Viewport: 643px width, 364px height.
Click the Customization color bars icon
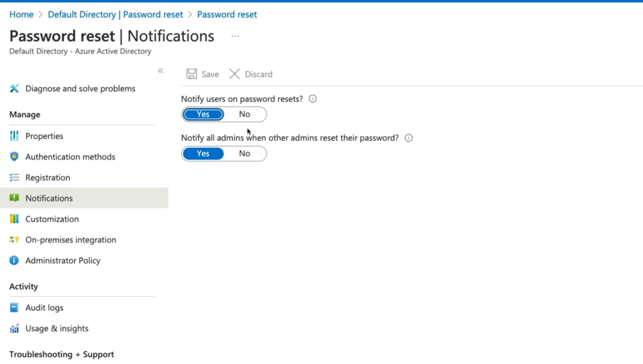coord(14,219)
